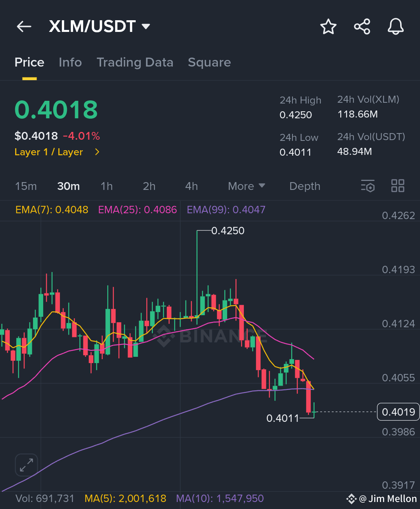Tap the 0.3917 price axis label
The height and width of the screenshot is (509, 420).
pyautogui.click(x=398, y=485)
